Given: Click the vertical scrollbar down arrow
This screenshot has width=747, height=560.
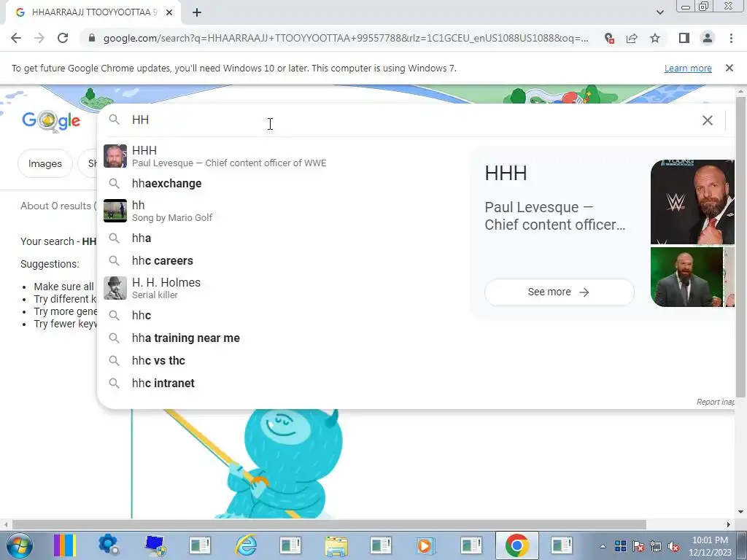Looking at the screenshot, I should click(740, 512).
